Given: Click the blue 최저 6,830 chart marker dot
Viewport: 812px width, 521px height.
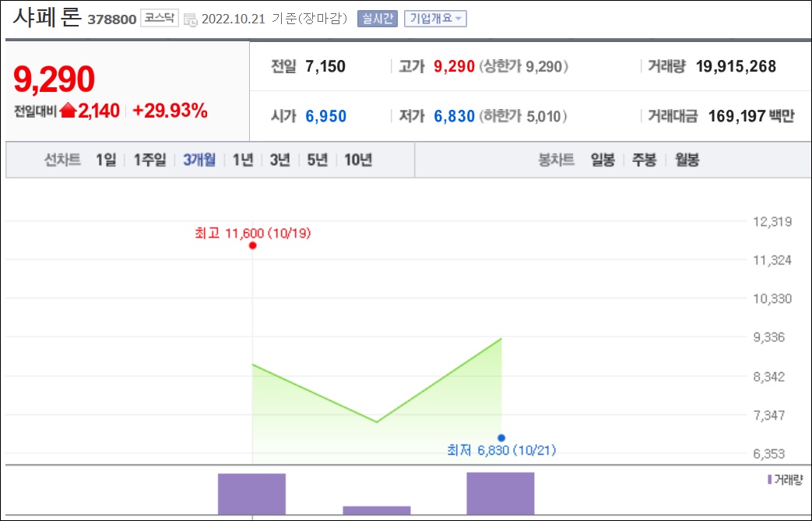Looking at the screenshot, I should click(501, 438).
